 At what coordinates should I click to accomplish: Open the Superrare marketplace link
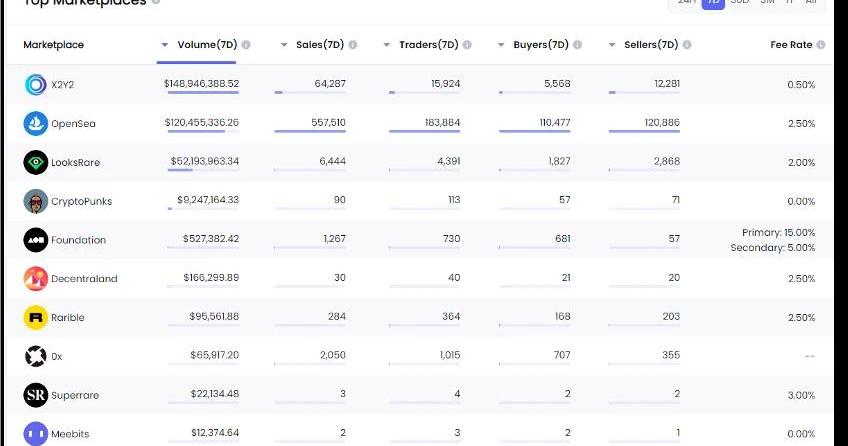point(75,395)
